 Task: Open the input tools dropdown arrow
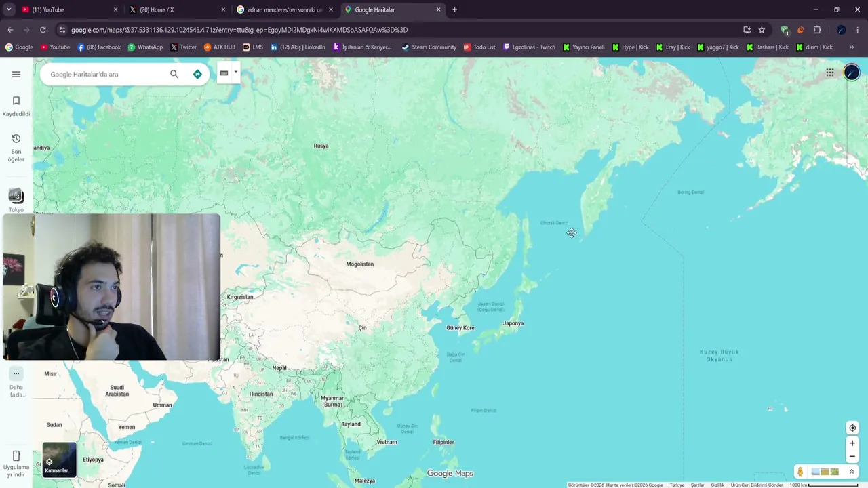236,72
